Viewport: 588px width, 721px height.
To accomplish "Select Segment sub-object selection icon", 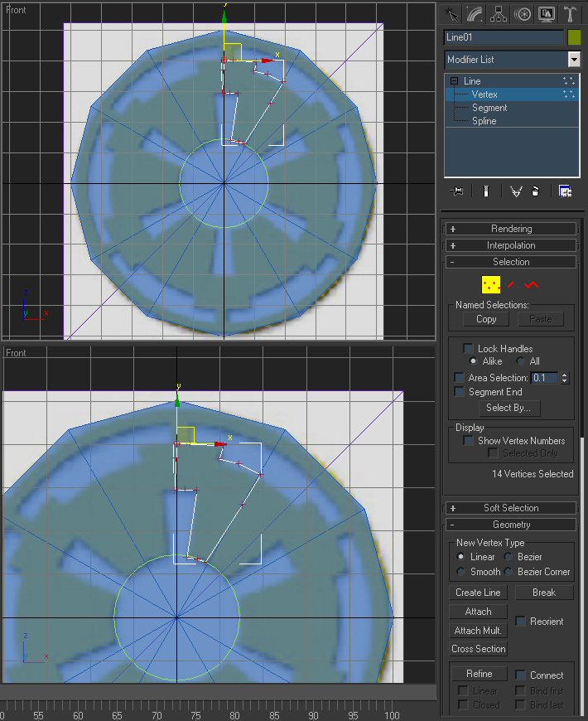I will 511,284.
